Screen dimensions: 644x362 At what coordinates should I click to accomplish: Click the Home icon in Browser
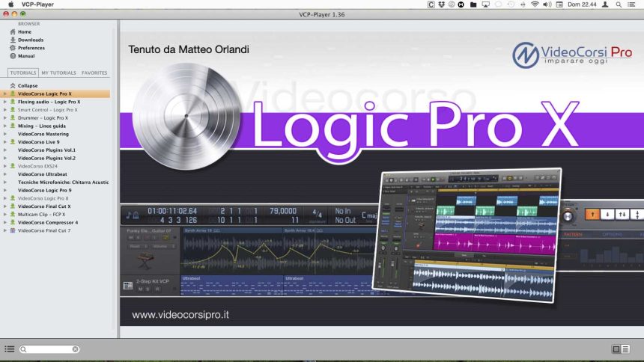[x=12, y=32]
